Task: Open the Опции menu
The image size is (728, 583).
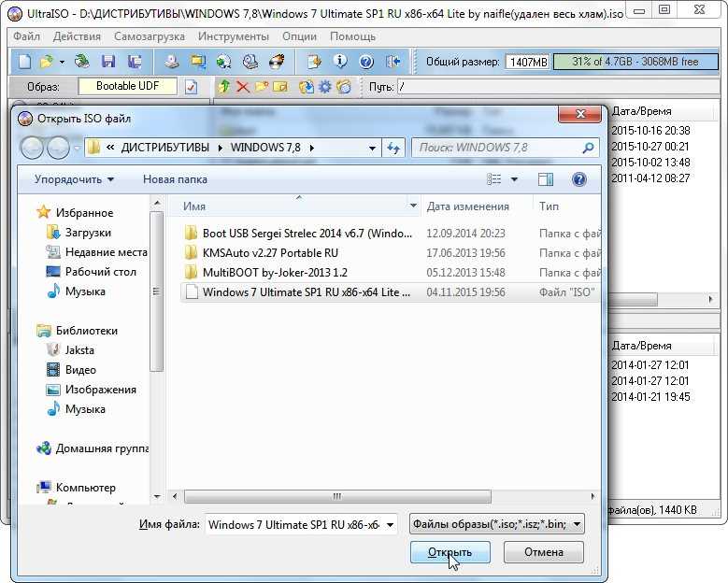Action: point(299,36)
